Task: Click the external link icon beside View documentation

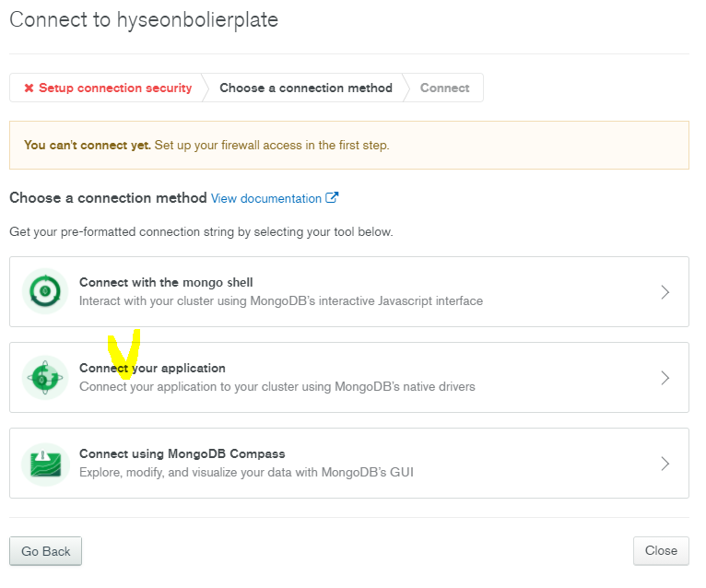Action: click(x=332, y=197)
